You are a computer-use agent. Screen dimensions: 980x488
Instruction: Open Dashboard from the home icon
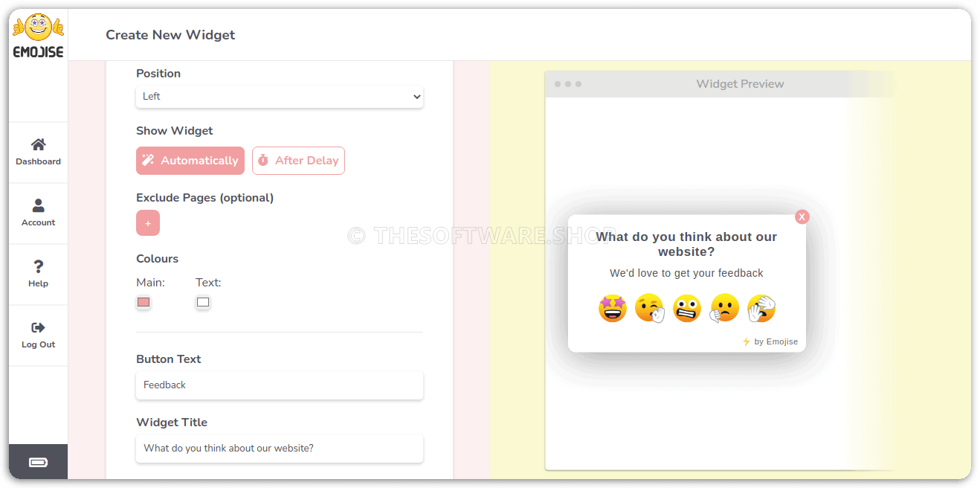pos(39,144)
